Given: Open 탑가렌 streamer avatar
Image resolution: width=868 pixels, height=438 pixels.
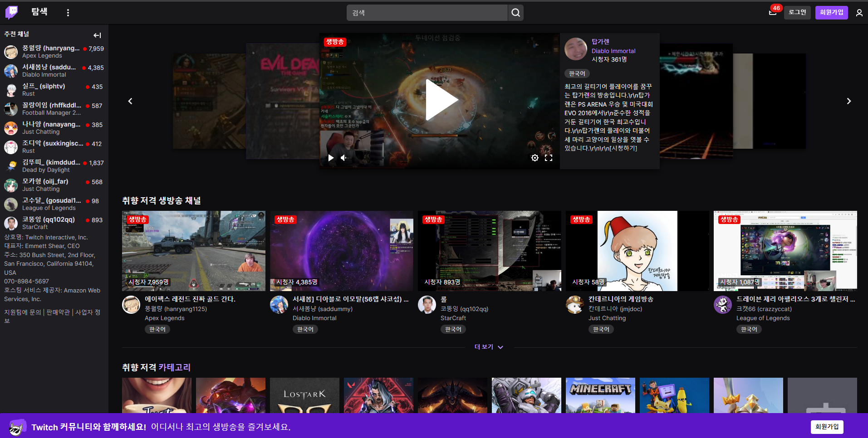Looking at the screenshot, I should pos(576,49).
